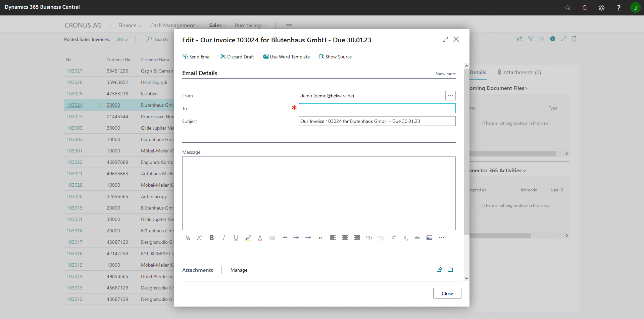This screenshot has height=319, width=644.
Task: Apply superscript formatting
Action: click(393, 238)
